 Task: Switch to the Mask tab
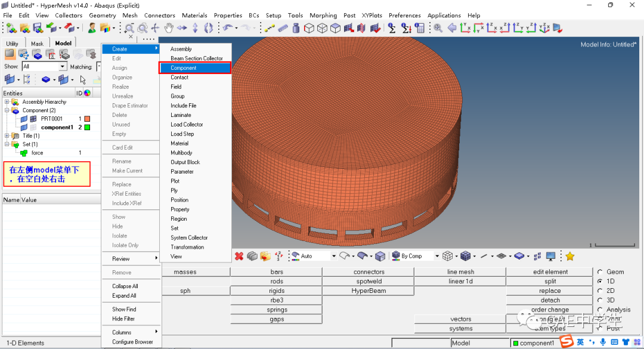[x=37, y=43]
